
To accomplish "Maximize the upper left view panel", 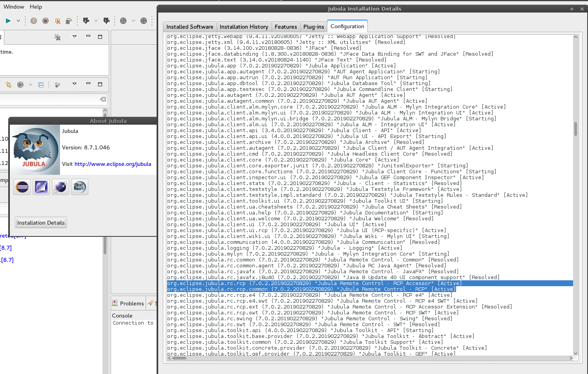I will tap(100, 36).
